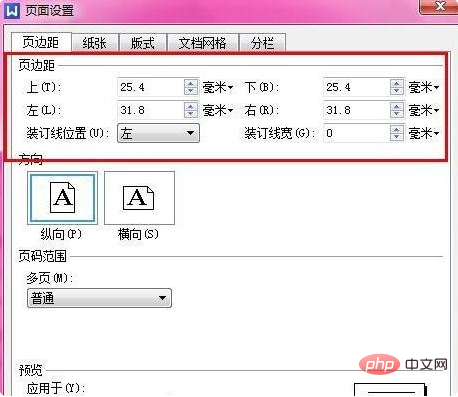
Task: Decrease right margin 右(R) with the down arrow
Action: [x=397, y=114]
